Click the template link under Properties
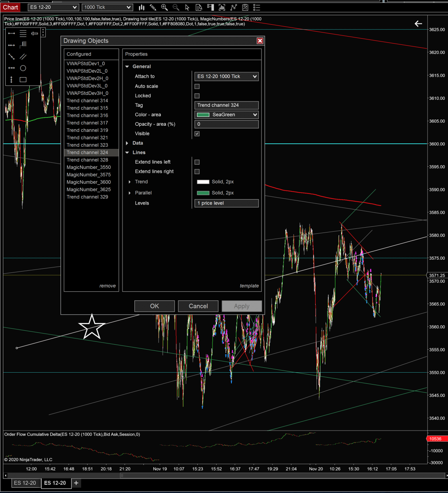The height and width of the screenshot is (493, 448). coord(249,286)
